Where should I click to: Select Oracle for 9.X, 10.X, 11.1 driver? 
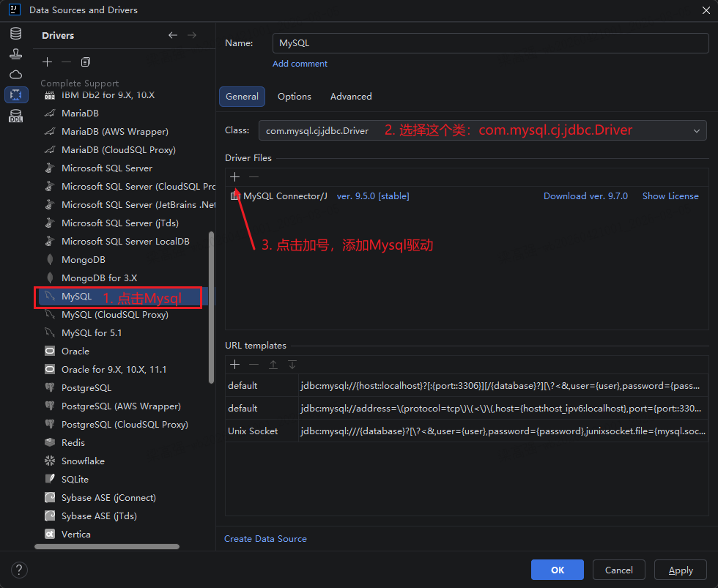click(x=114, y=369)
